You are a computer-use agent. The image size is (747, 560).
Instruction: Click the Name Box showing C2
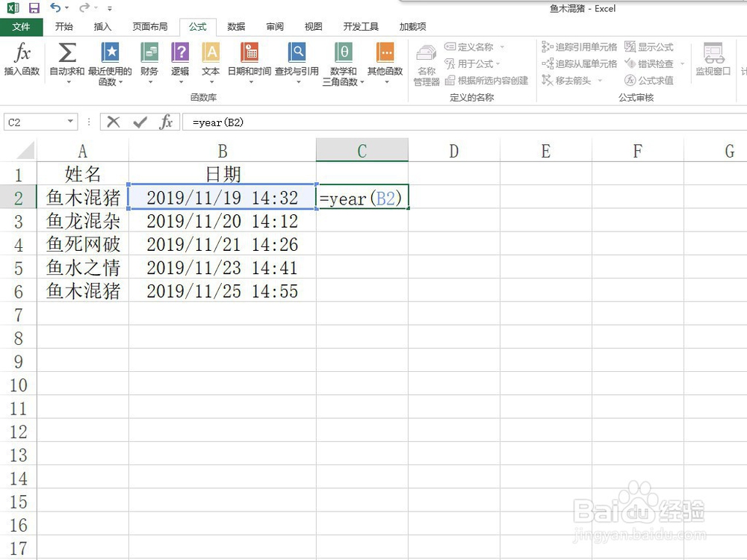pos(36,122)
